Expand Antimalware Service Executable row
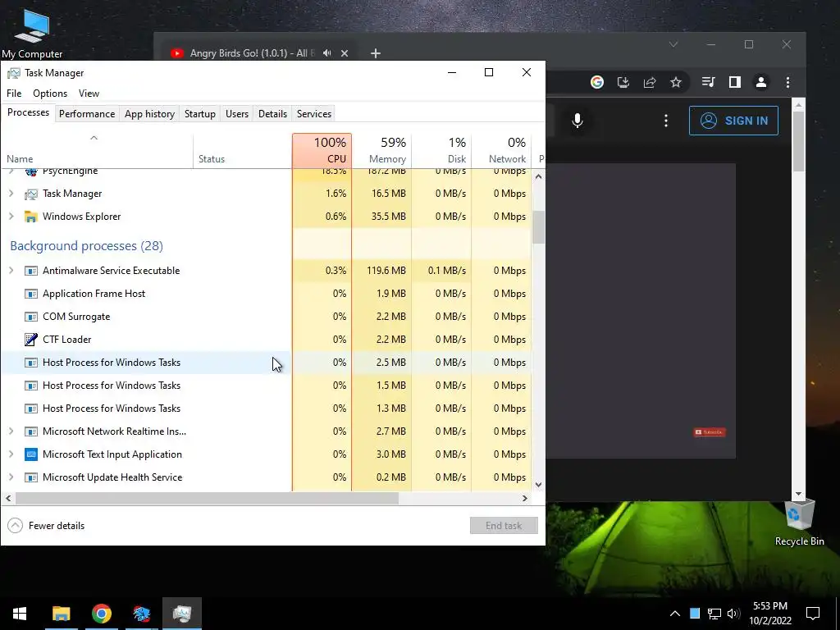Image resolution: width=840 pixels, height=630 pixels. 11,271
